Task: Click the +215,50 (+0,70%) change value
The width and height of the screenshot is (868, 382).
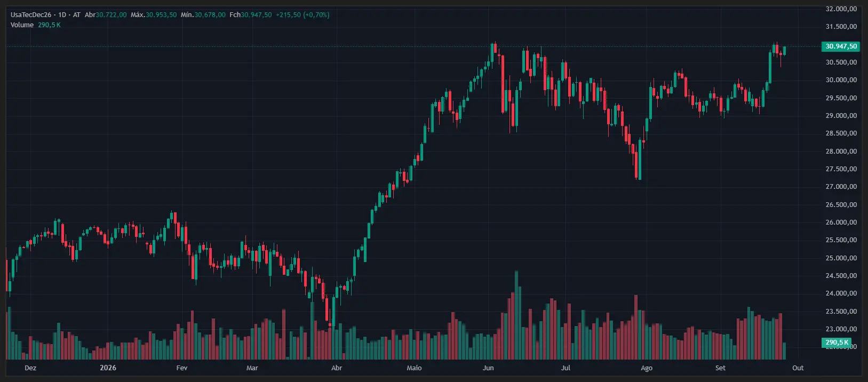Action: [x=302, y=15]
